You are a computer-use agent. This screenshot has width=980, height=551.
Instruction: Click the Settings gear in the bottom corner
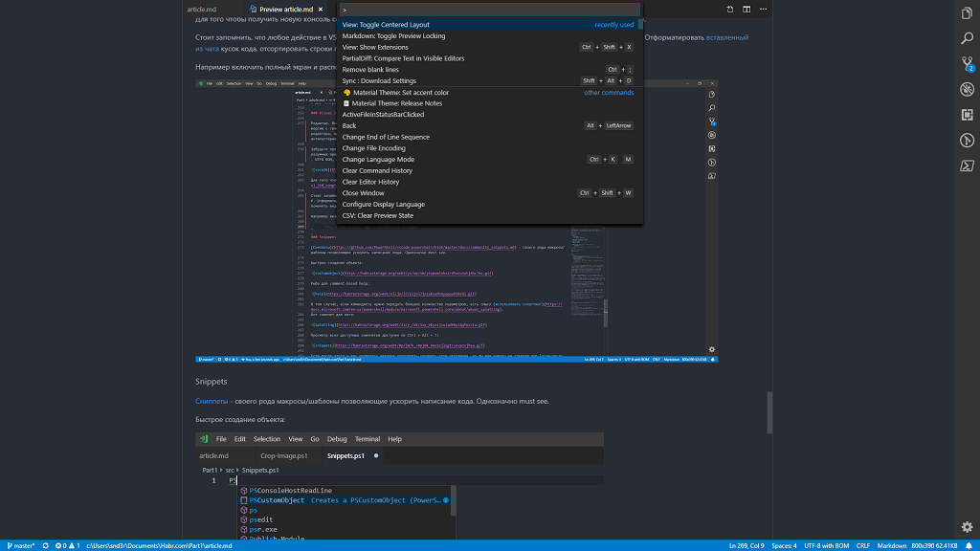click(967, 526)
